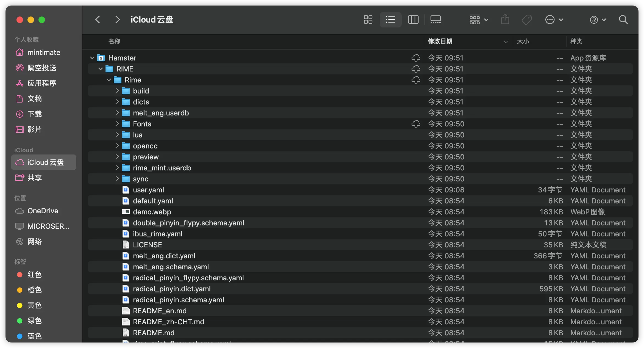Select the Hamster app library icon
The image size is (644, 348).
pos(101,58)
